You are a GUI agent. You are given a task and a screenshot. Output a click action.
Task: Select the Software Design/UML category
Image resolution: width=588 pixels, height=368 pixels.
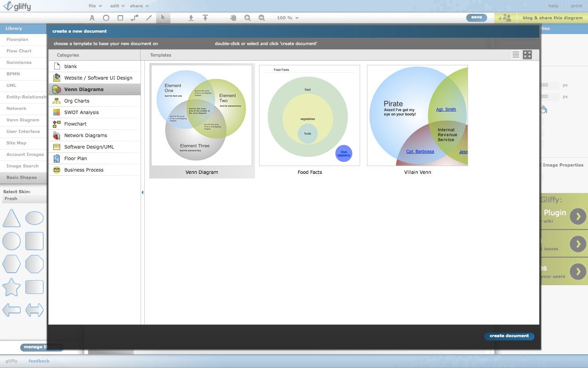pos(95,147)
